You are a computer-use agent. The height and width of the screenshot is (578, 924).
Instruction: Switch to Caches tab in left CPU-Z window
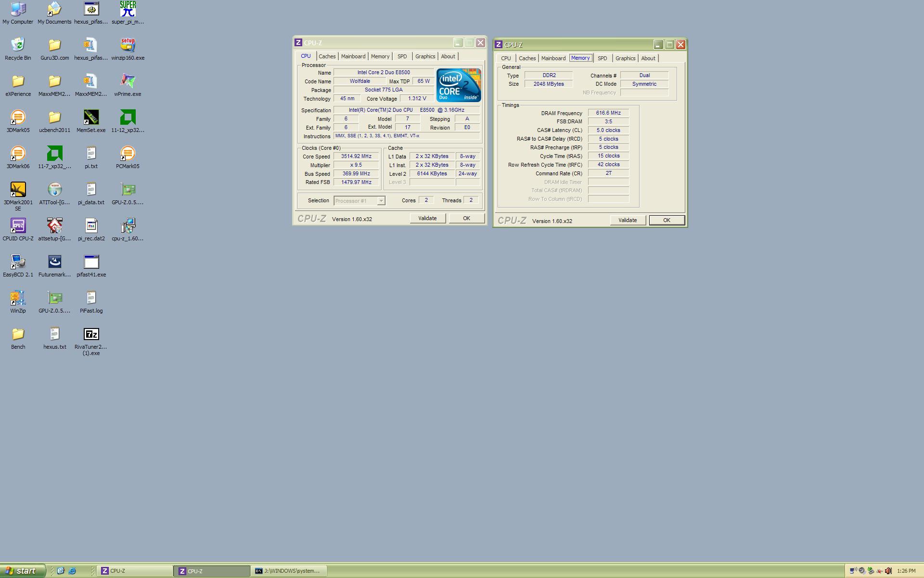[327, 56]
